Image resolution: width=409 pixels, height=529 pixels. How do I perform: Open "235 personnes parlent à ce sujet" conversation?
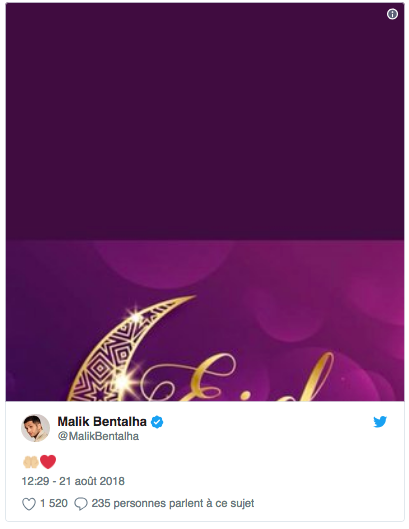tap(173, 503)
